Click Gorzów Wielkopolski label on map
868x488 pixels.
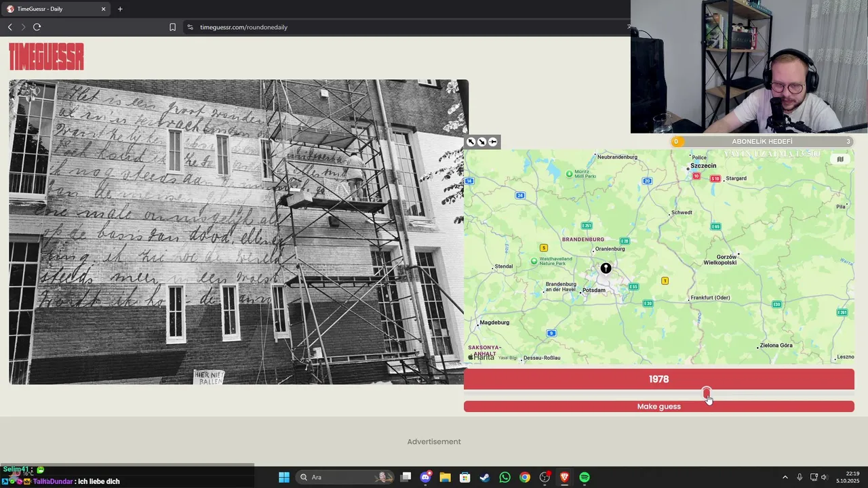(720, 260)
